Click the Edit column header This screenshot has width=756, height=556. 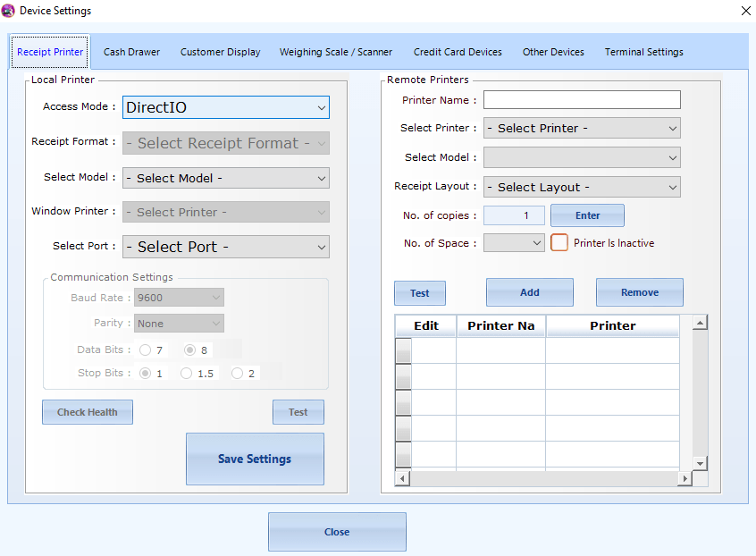(x=426, y=326)
